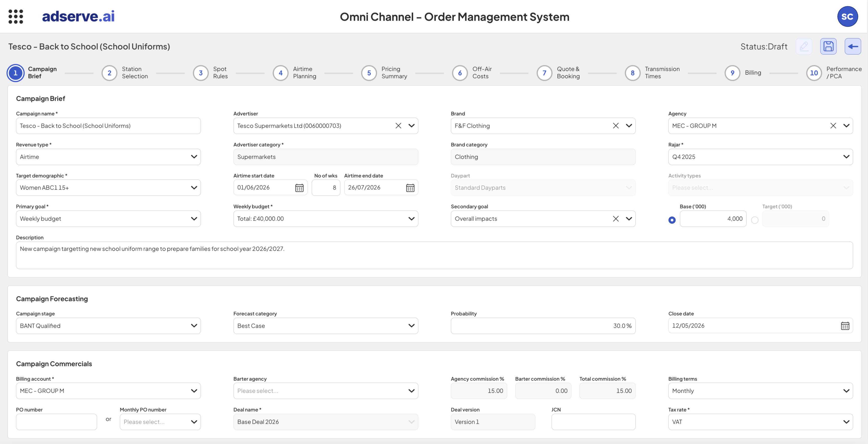Click the Description text area
Screen dimensions: 868x444
pyautogui.click(x=434, y=255)
